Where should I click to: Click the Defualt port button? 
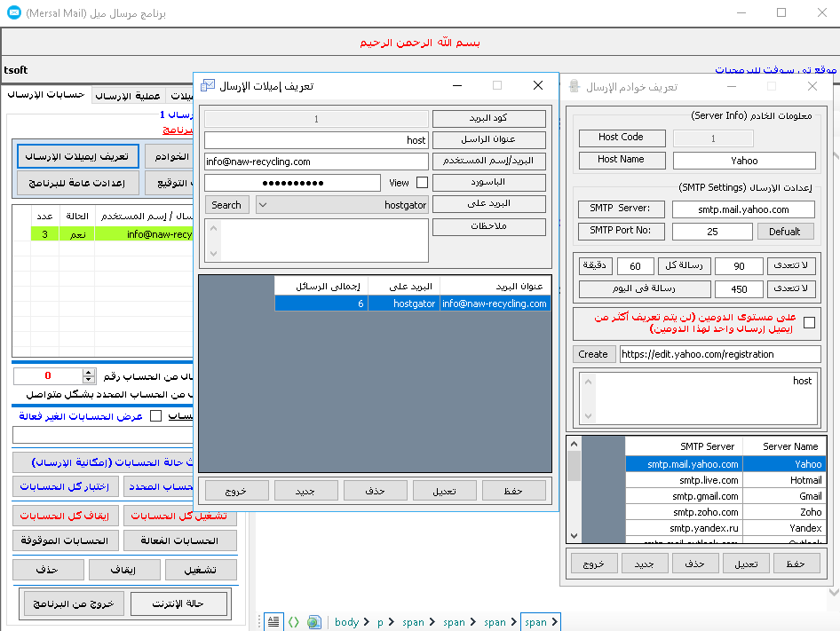click(785, 232)
